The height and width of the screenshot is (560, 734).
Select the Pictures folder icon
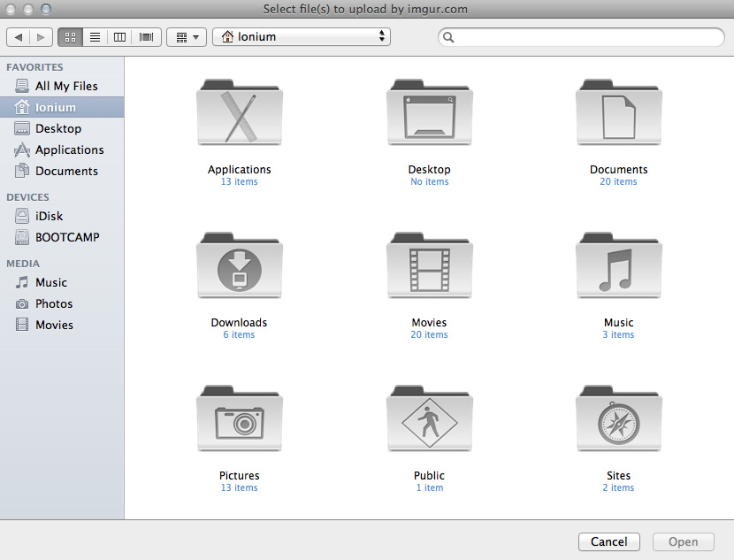pos(240,418)
